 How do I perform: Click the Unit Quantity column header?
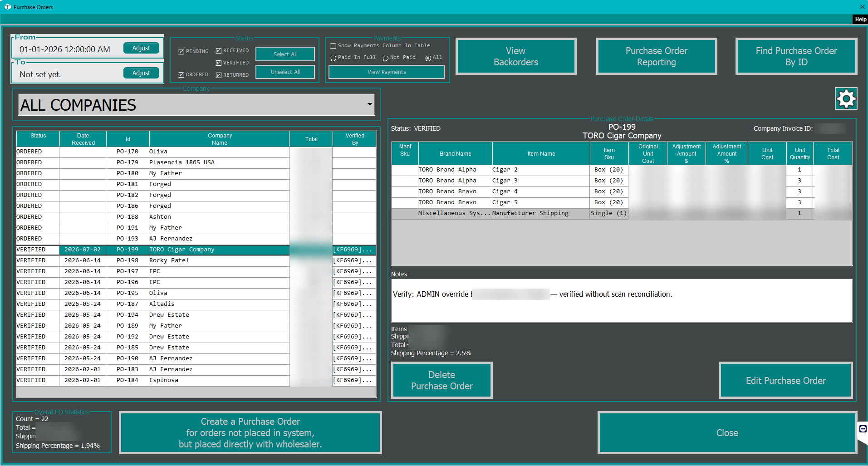pyautogui.click(x=799, y=153)
